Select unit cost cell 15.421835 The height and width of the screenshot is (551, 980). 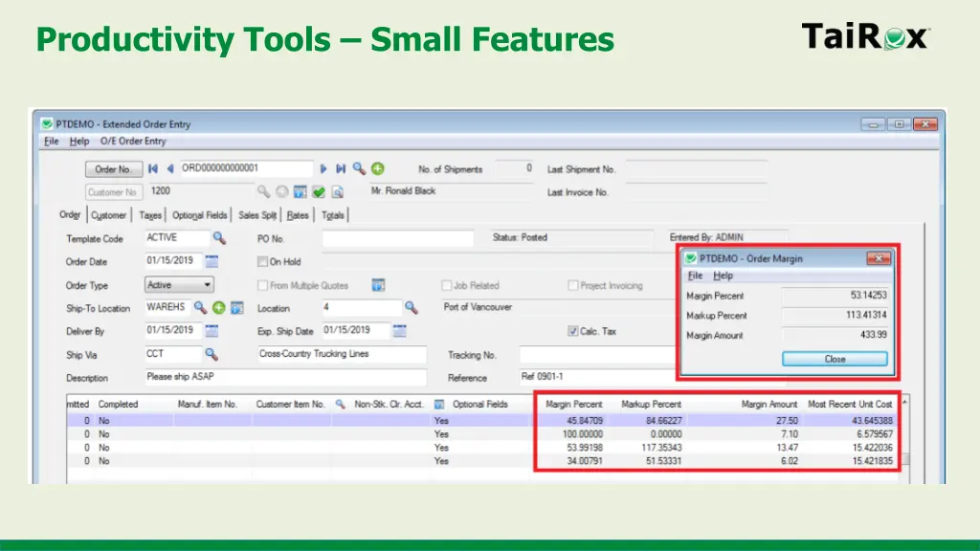click(x=873, y=460)
